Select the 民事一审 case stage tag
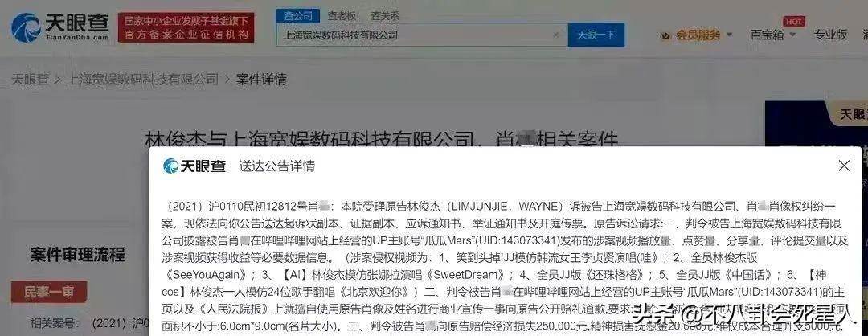Viewport: 868px width, 336px height. [49, 292]
